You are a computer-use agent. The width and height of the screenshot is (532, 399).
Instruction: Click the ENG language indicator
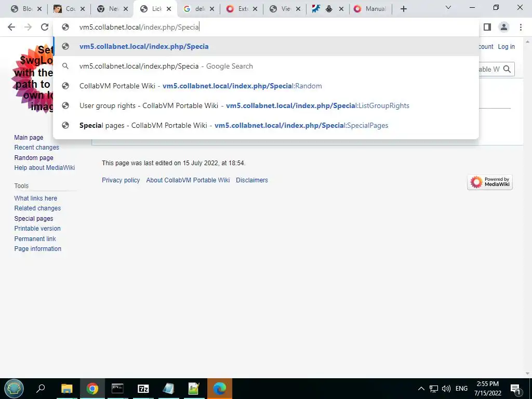(461, 389)
